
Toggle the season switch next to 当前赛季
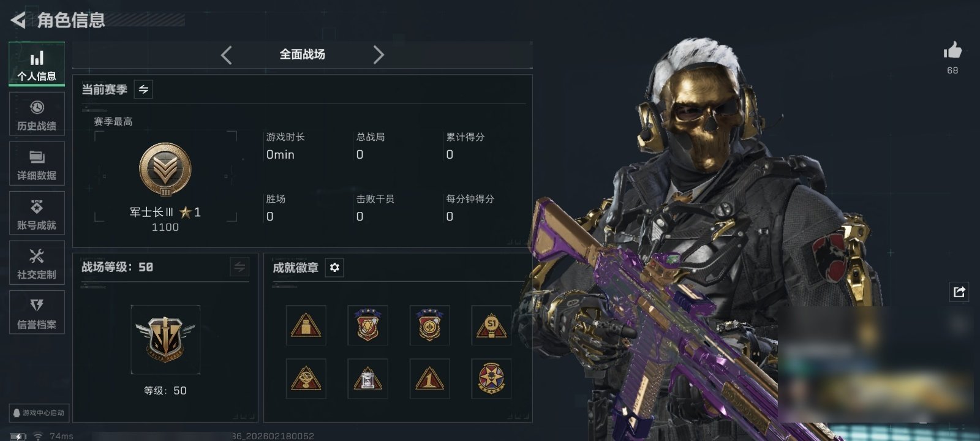[143, 89]
